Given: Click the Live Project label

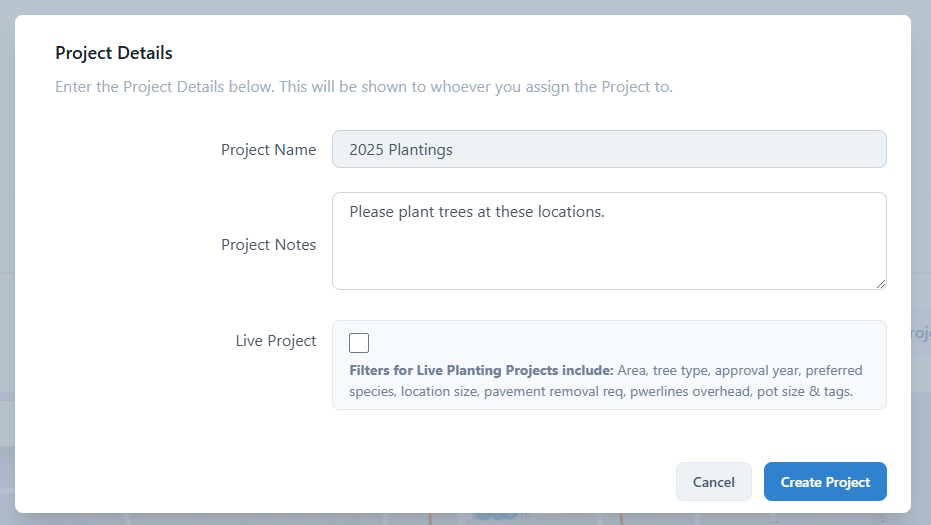Looking at the screenshot, I should tap(275, 340).
